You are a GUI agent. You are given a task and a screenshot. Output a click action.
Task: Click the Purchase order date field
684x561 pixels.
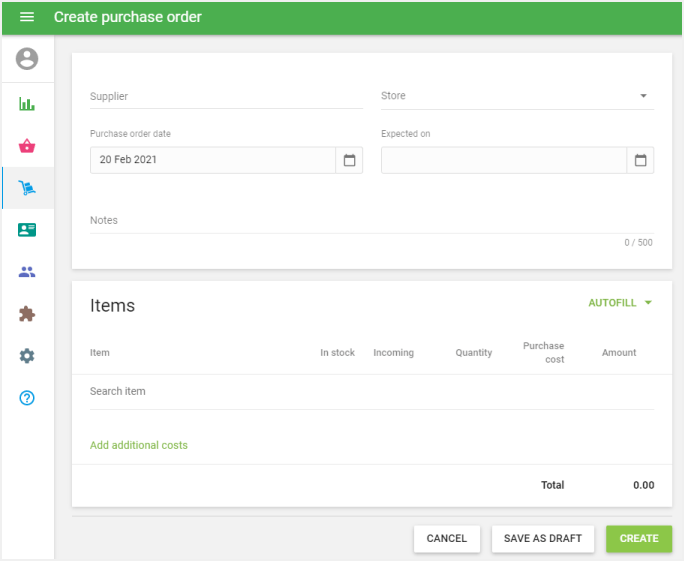[x=213, y=160]
